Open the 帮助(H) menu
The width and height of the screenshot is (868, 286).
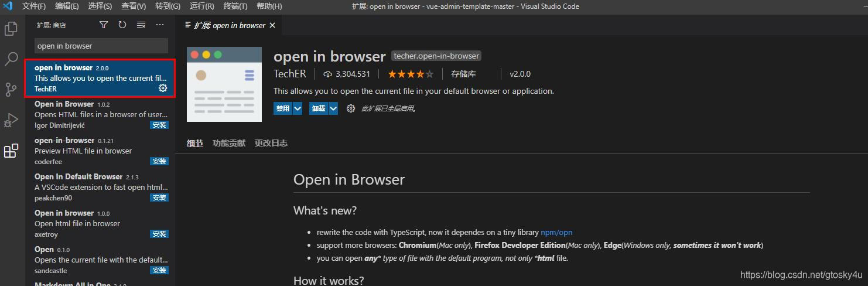269,6
